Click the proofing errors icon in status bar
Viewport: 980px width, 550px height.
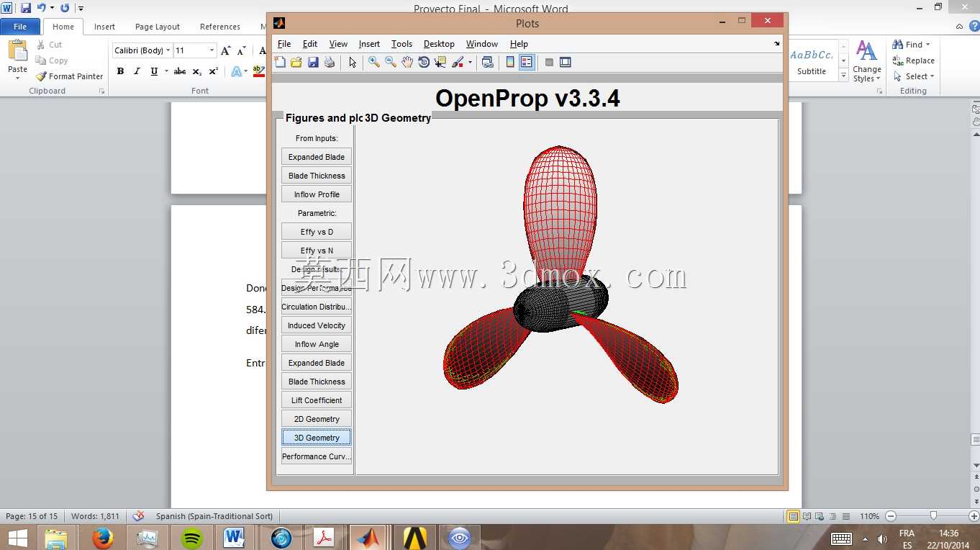(x=139, y=516)
